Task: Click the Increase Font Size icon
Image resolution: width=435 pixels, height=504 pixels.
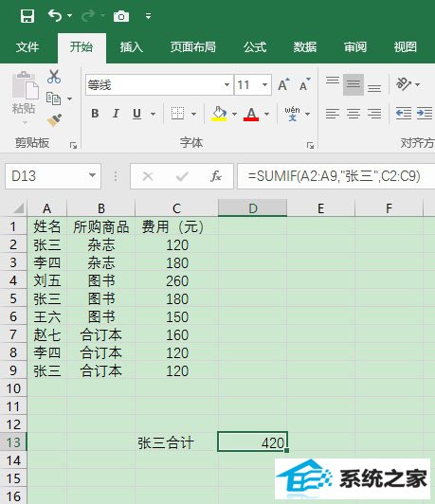Action: 283,84
